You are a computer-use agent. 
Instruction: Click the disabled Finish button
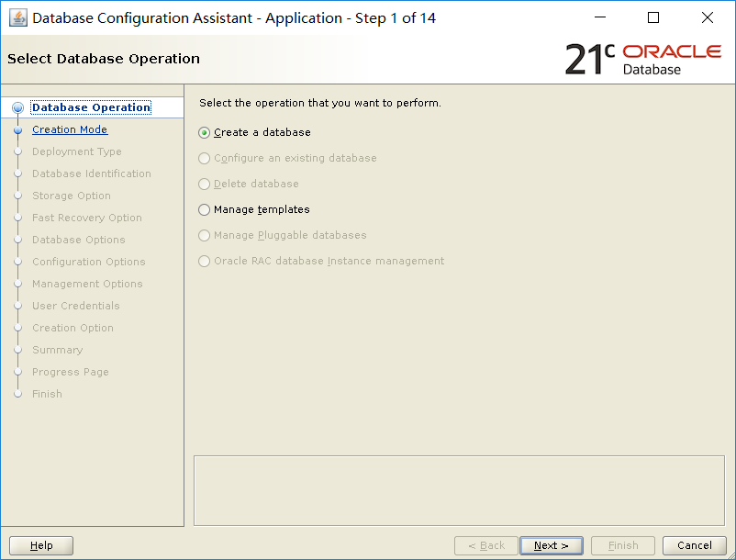coord(623,545)
